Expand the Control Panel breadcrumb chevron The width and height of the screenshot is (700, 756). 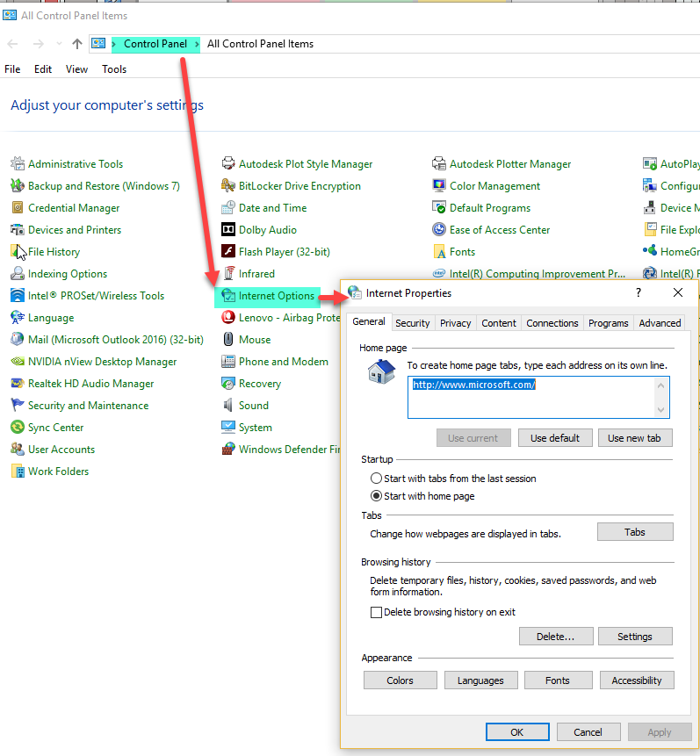pos(197,44)
